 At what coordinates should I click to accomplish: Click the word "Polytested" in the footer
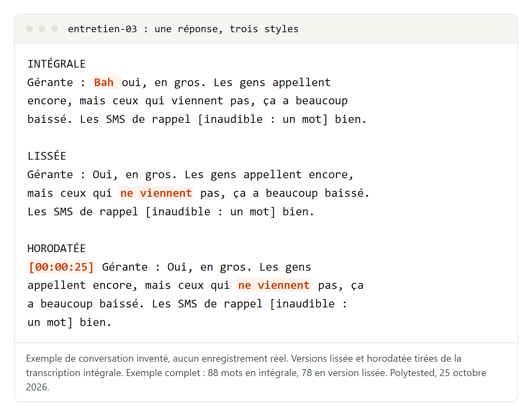tap(412, 373)
